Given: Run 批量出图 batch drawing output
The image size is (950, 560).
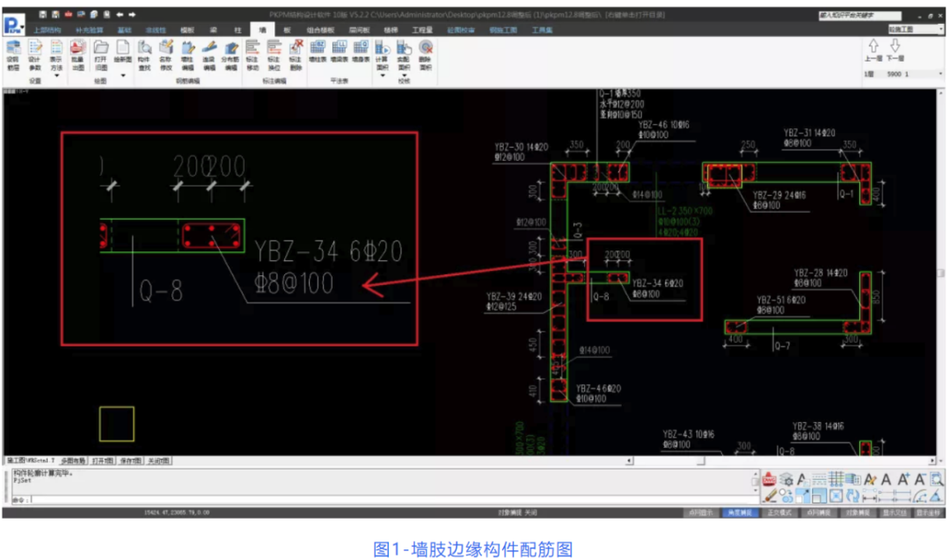Looking at the screenshot, I should [x=77, y=55].
